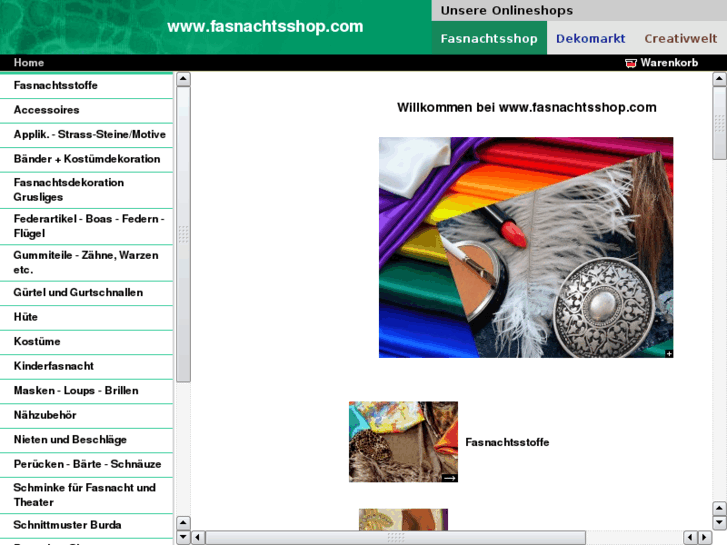Click the sidebar vertical scrollbar thumb
Viewport: 727px width, 545px height.
(183, 234)
